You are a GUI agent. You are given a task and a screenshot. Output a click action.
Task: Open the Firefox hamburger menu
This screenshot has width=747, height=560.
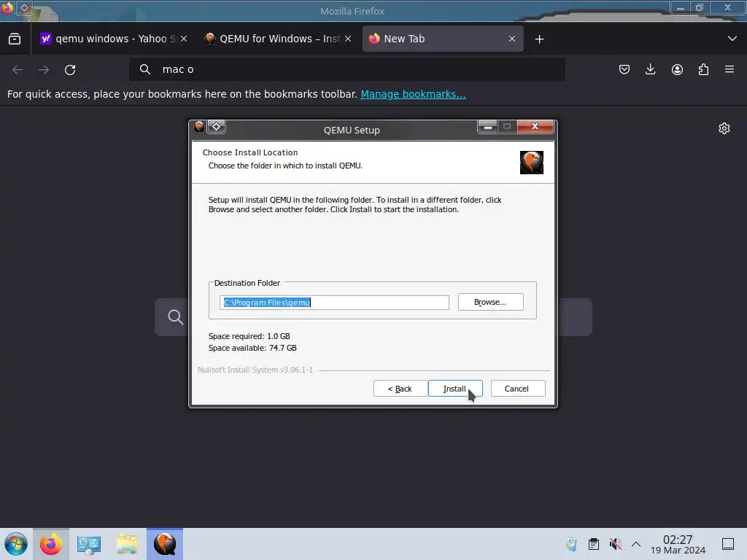pyautogui.click(x=729, y=69)
